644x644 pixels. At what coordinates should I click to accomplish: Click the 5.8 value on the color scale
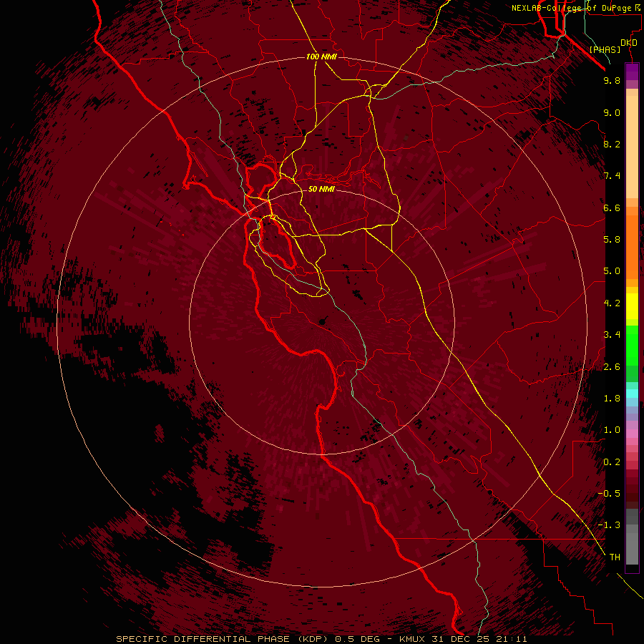coord(612,240)
